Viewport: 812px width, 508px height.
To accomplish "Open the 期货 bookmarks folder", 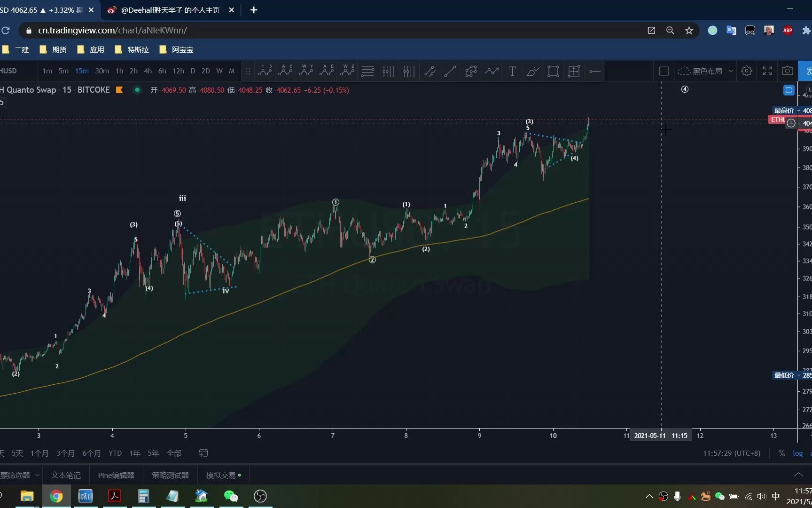I will (x=53, y=49).
